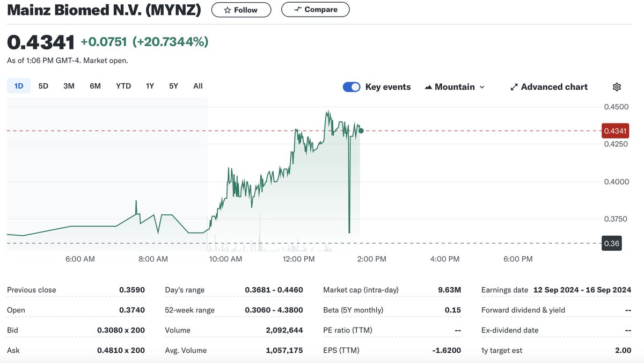Toggle Key events switch off
The width and height of the screenshot is (644, 363).
pos(352,87)
